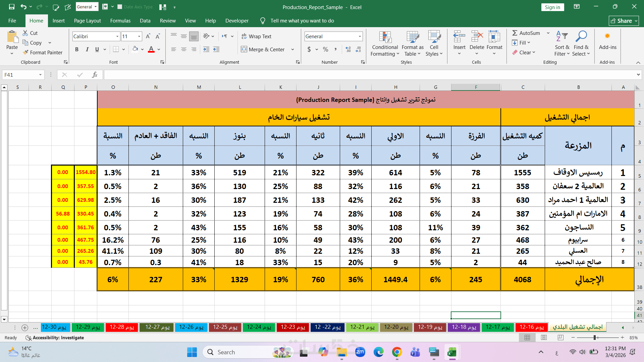Click the Increase Font Size icon
644x362 pixels.
148,36
